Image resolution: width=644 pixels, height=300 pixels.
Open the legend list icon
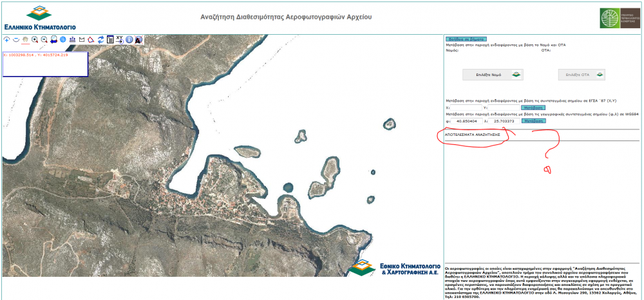110,39
